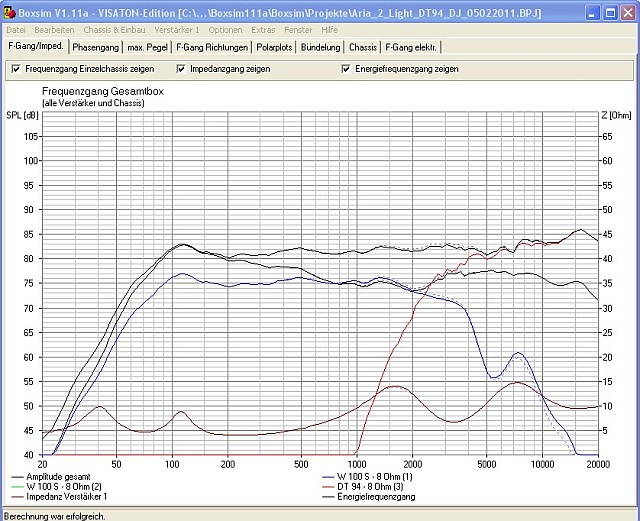
Task: Open the Extras menu
Action: (x=263, y=30)
